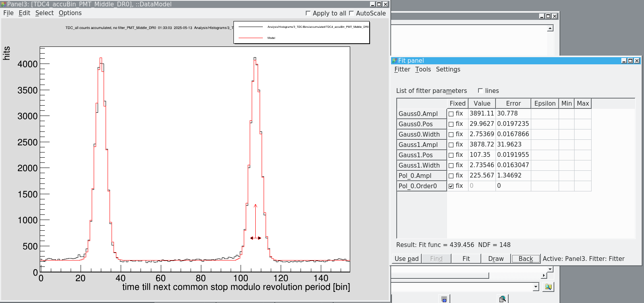Click the Draw button
This screenshot has height=303, width=644.
click(496, 259)
